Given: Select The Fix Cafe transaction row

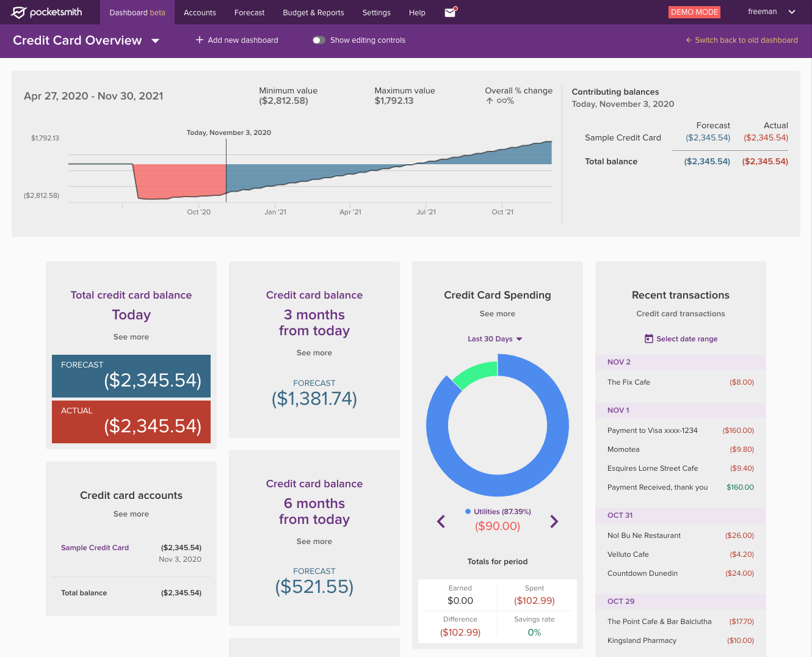Looking at the screenshot, I should [x=680, y=382].
